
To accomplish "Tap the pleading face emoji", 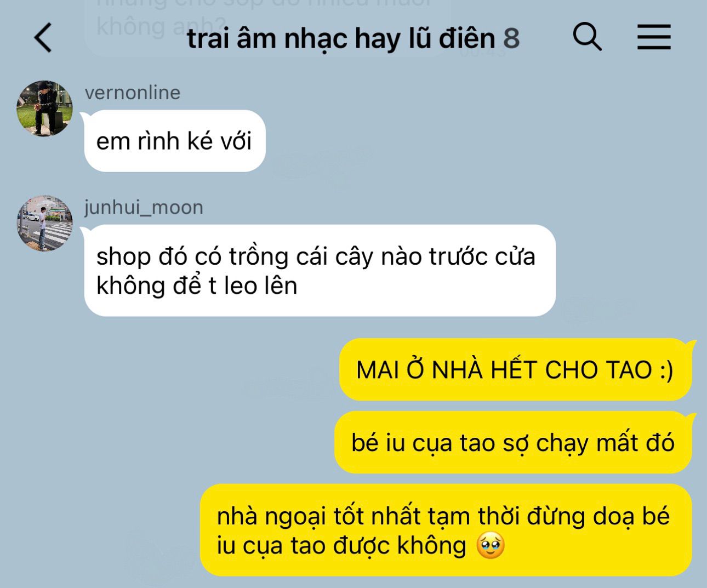I will click(x=491, y=545).
